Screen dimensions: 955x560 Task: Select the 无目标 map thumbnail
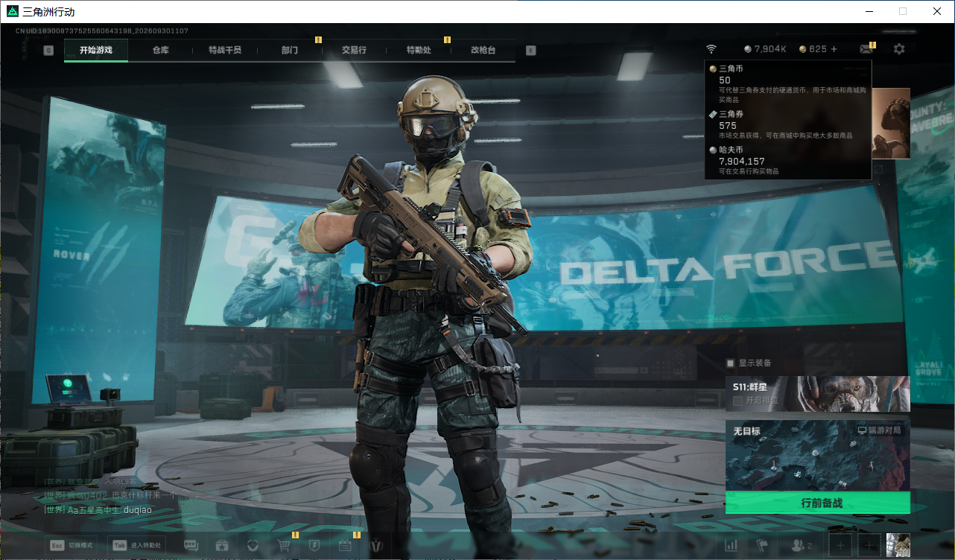tap(818, 456)
